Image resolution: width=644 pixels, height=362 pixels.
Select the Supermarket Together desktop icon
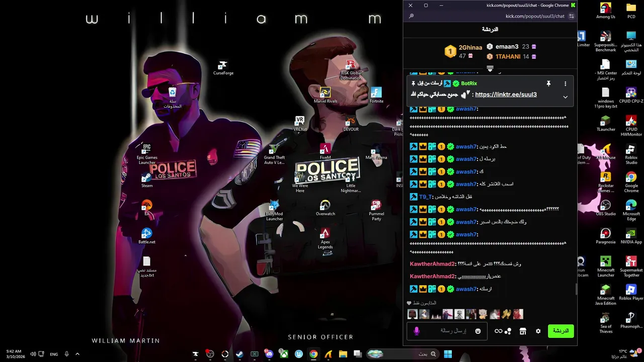(631, 267)
